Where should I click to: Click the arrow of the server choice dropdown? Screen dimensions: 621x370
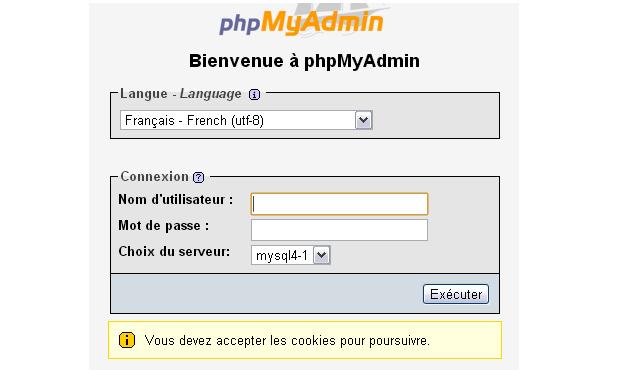(321, 256)
